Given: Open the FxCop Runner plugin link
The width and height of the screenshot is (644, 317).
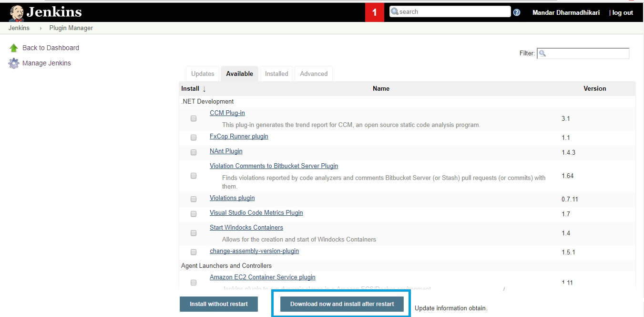Looking at the screenshot, I should [x=239, y=137].
